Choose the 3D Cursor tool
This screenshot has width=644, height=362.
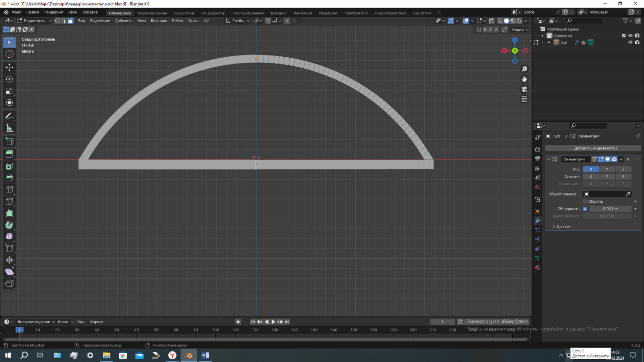click(9, 54)
